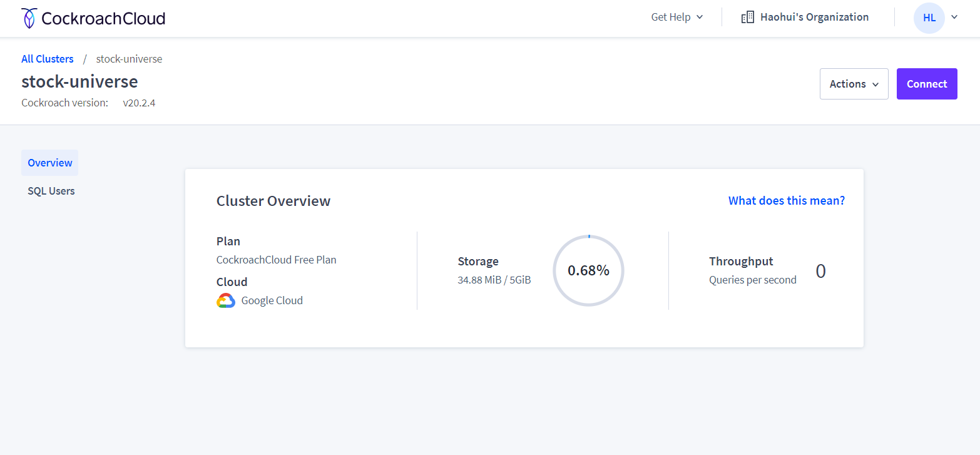Click the Google Cloud logo icon
Viewport: 980px width, 455px height.
[225, 300]
